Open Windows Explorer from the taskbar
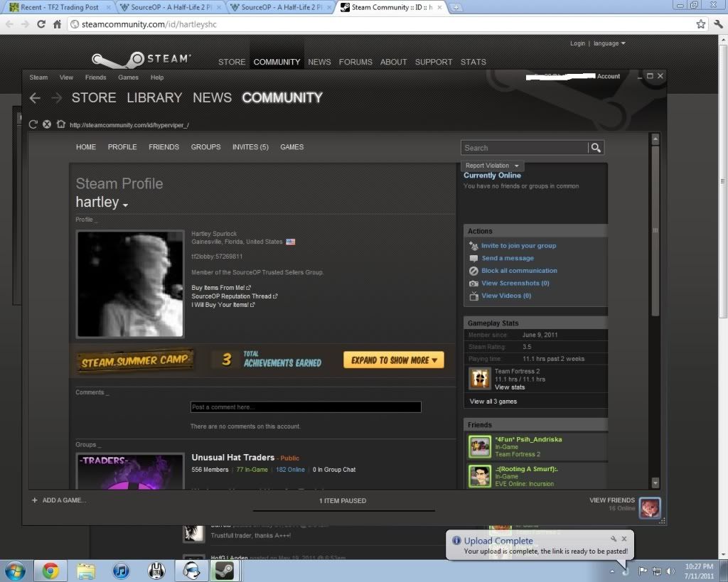Screen dimensions: 728x582 tap(86, 571)
